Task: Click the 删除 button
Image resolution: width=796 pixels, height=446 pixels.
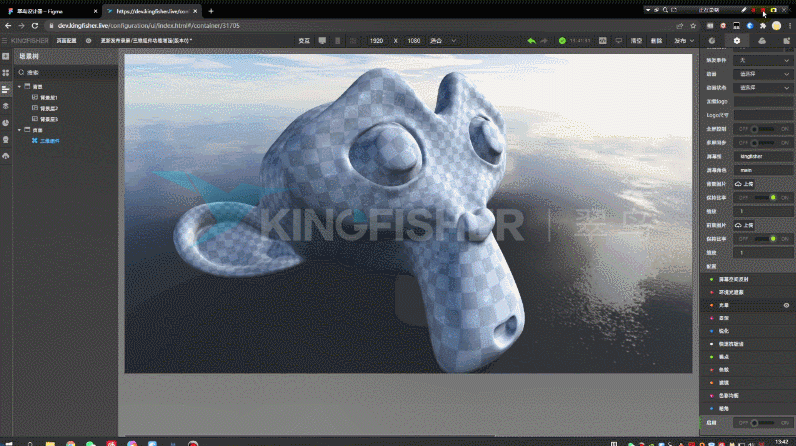Action: pyautogui.click(x=656, y=41)
